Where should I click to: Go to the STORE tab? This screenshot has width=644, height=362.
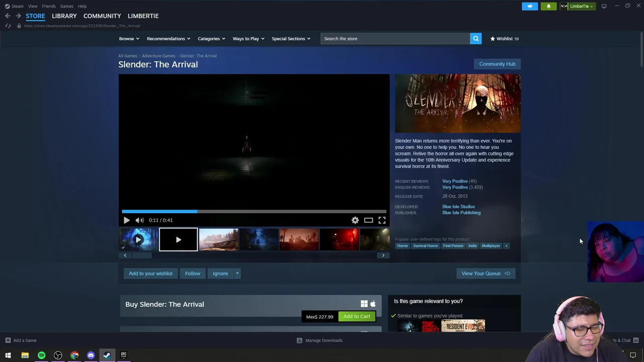pos(35,16)
